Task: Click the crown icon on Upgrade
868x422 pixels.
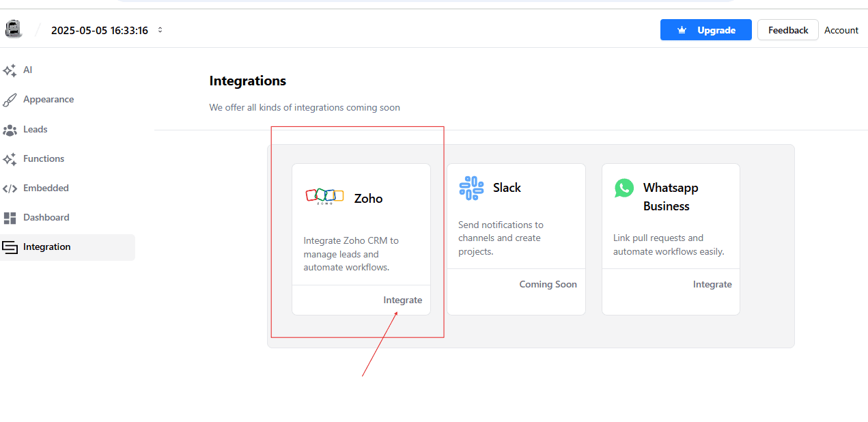Action: (682, 30)
